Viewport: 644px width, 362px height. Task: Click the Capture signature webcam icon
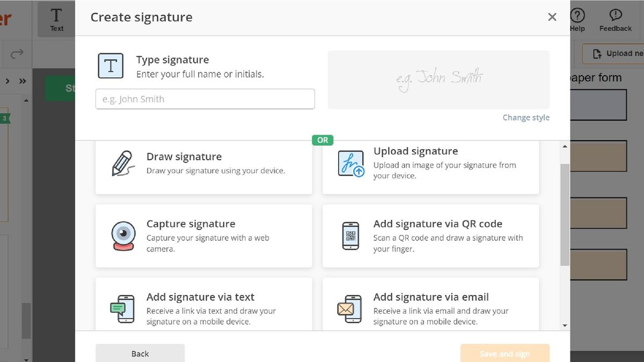pos(123,236)
